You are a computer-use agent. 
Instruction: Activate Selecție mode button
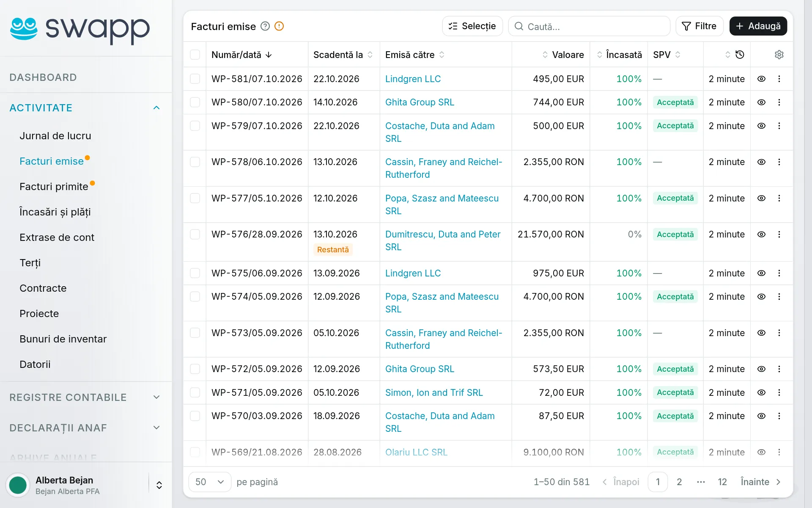[472, 26]
